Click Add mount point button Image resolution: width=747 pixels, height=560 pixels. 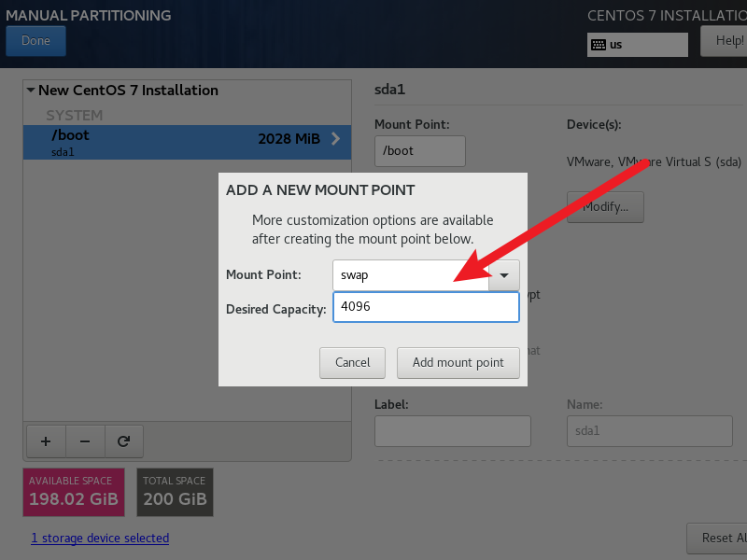point(458,363)
